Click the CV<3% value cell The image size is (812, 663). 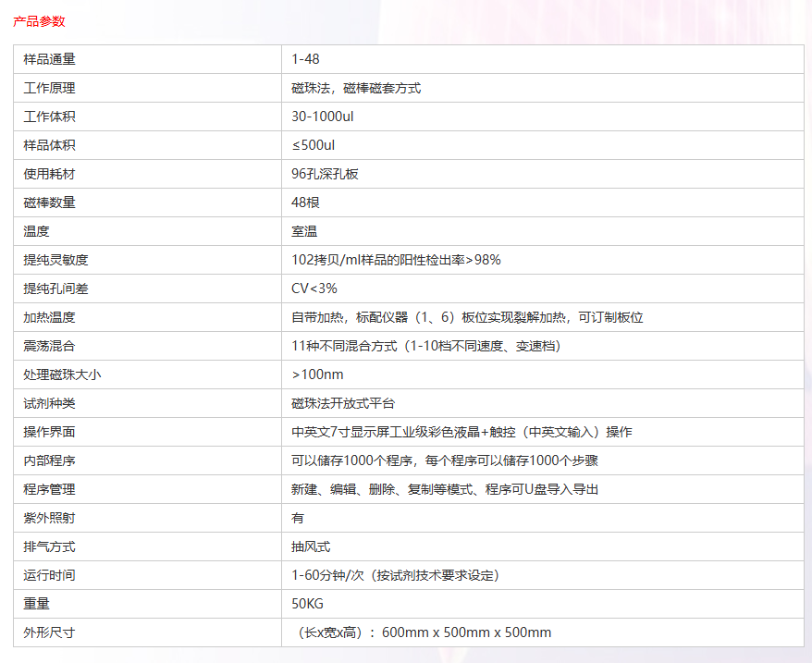[314, 289]
